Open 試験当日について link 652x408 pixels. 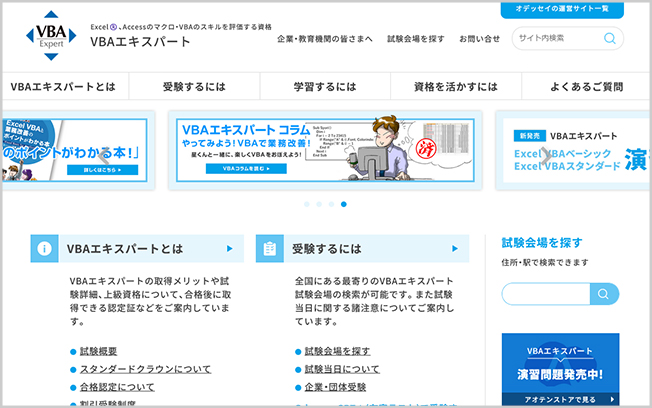pyautogui.click(x=342, y=369)
